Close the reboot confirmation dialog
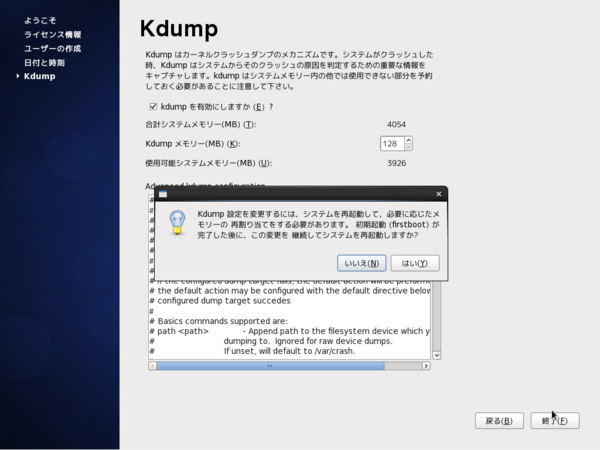The width and height of the screenshot is (600, 450). 439,194
